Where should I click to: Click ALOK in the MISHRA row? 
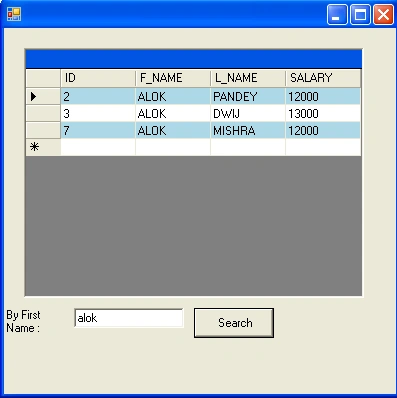coord(173,130)
